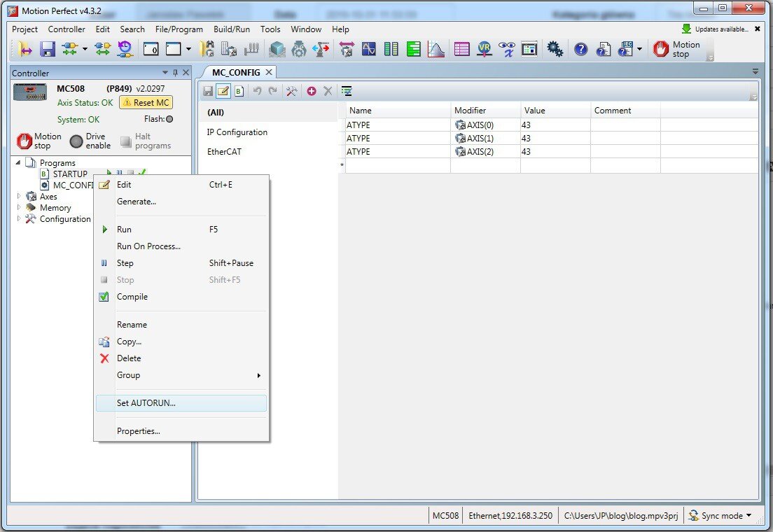Open the Group submenu in context menu
The width and height of the screenshot is (773, 532).
click(181, 375)
